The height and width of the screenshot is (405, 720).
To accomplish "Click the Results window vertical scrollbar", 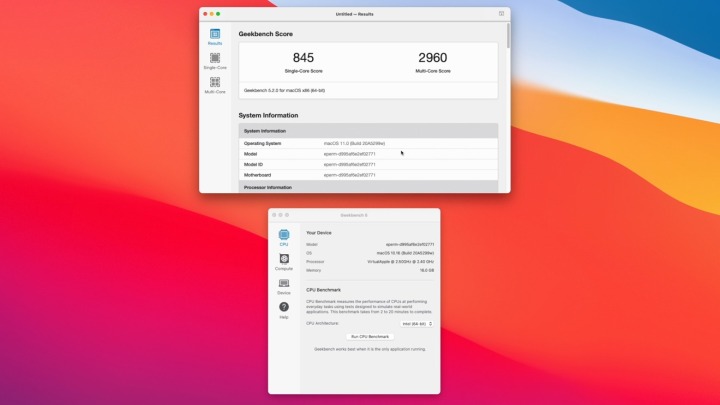I will tap(508, 35).
